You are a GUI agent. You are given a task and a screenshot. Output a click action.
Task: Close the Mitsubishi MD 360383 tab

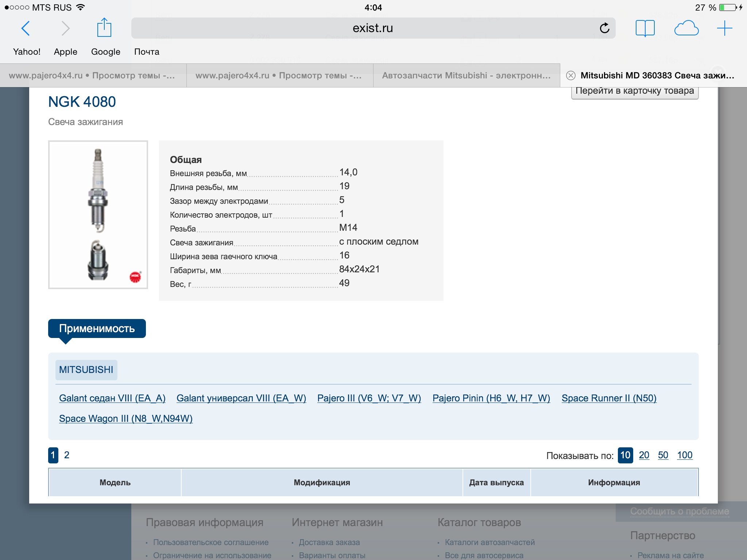tap(570, 75)
